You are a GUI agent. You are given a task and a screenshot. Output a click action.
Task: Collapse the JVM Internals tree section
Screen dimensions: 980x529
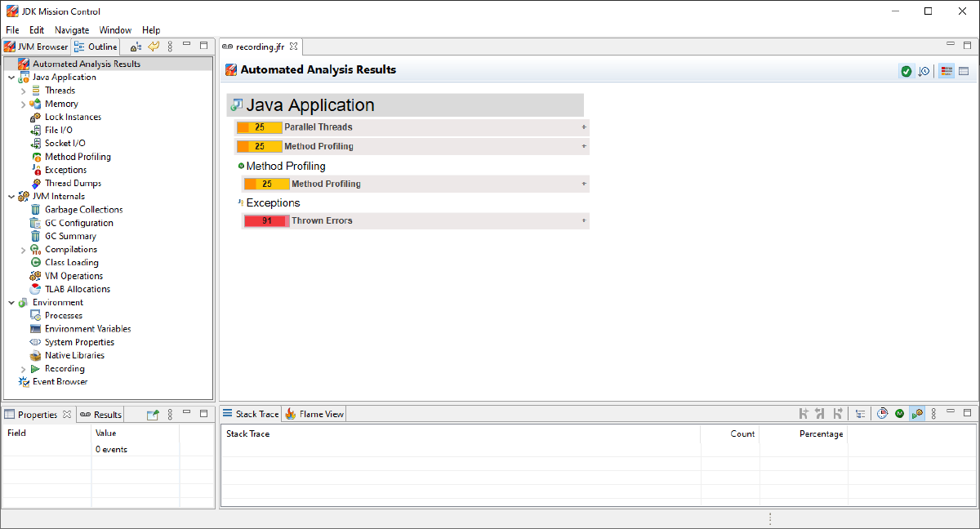coord(11,197)
